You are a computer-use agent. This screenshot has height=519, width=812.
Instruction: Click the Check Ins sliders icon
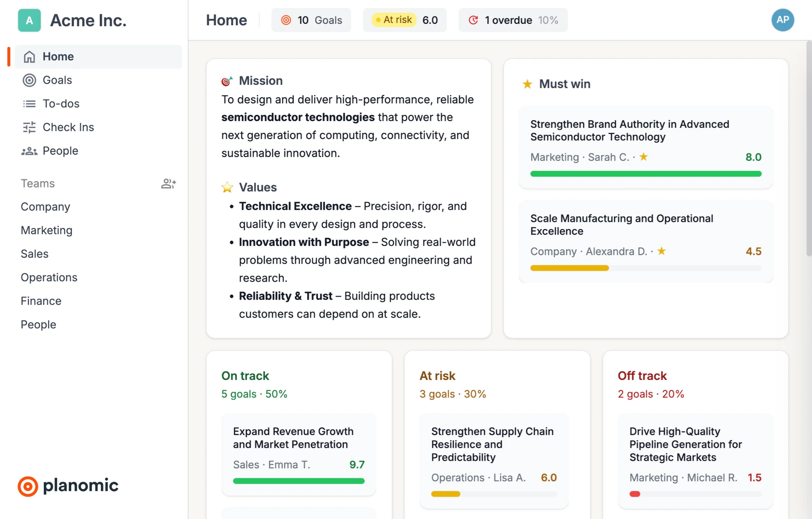click(x=29, y=127)
